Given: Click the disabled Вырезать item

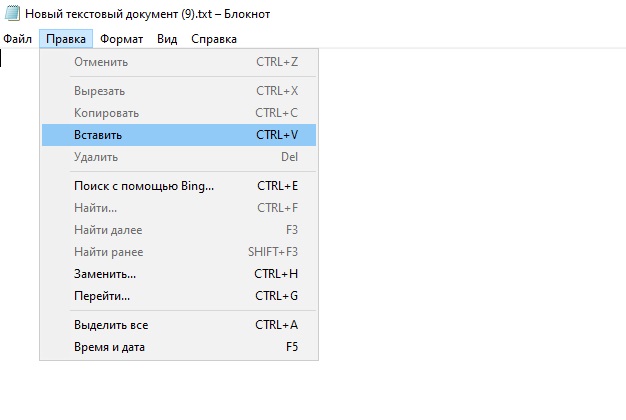Looking at the screenshot, I should pos(179,91).
